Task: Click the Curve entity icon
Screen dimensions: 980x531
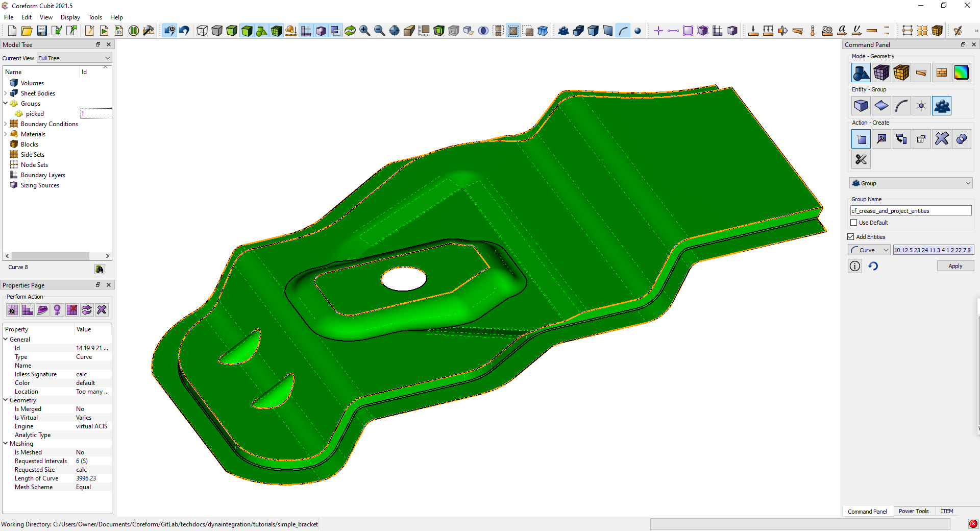Action: (x=901, y=106)
